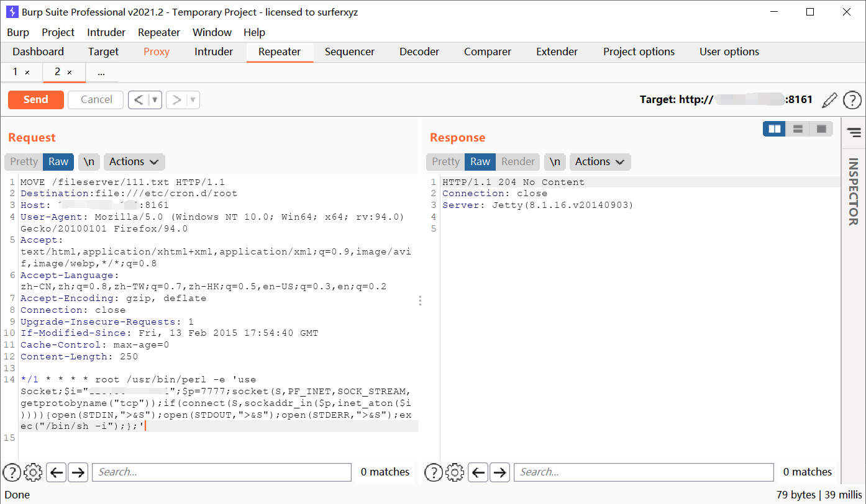This screenshot has height=504, width=866.
Task: Focus the request search field
Action: pos(222,472)
